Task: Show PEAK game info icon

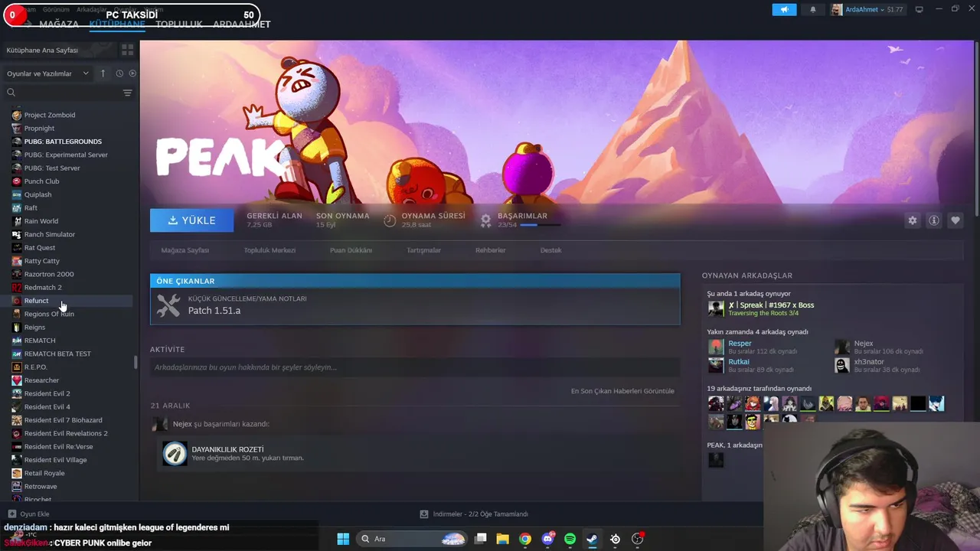Action: [933, 220]
